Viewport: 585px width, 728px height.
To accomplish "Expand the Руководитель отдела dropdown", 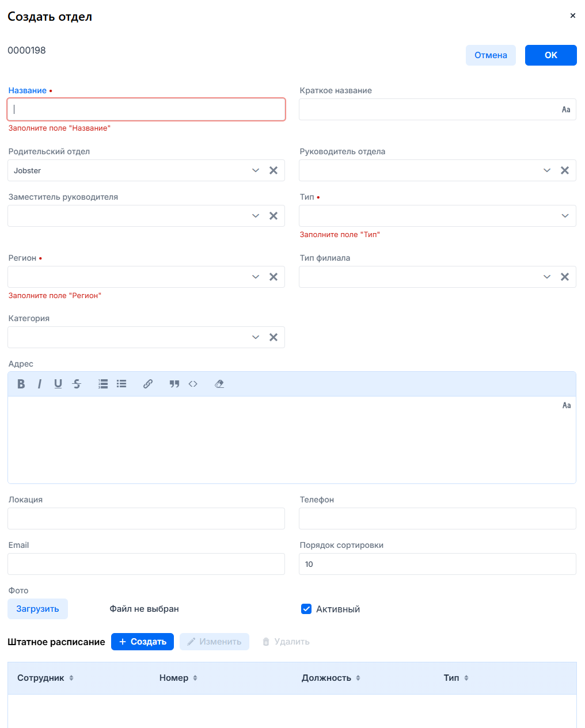I will click(547, 170).
